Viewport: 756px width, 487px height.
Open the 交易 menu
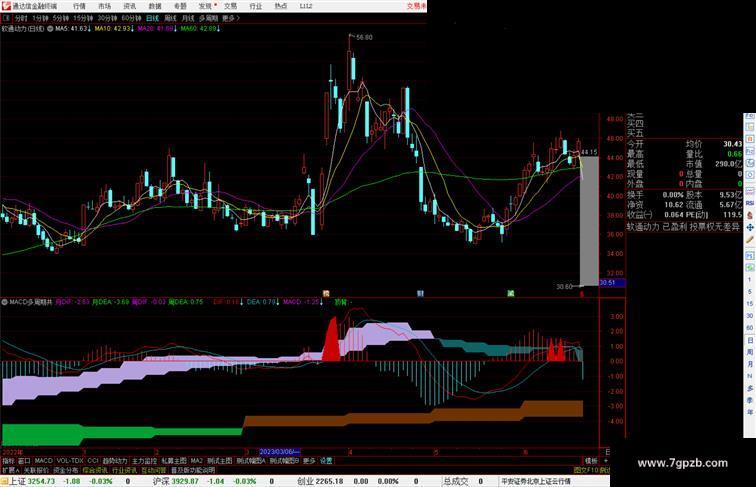(x=230, y=6)
